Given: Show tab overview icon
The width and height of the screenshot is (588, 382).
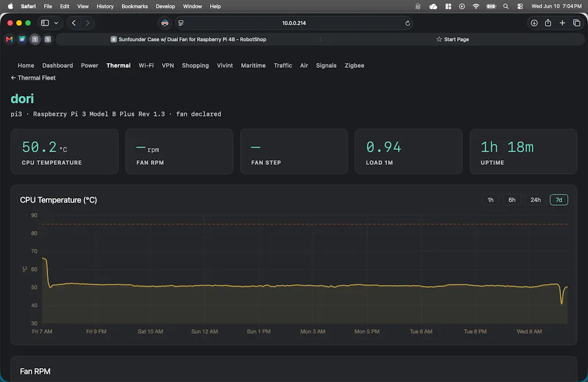Looking at the screenshot, I should 577,23.
